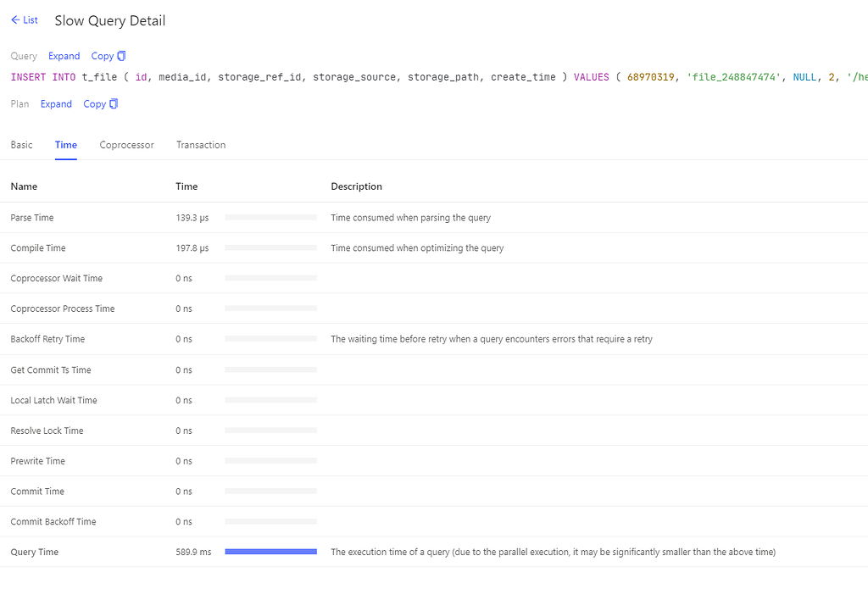
Task: Open the Transaction tab
Action: pyautogui.click(x=201, y=145)
